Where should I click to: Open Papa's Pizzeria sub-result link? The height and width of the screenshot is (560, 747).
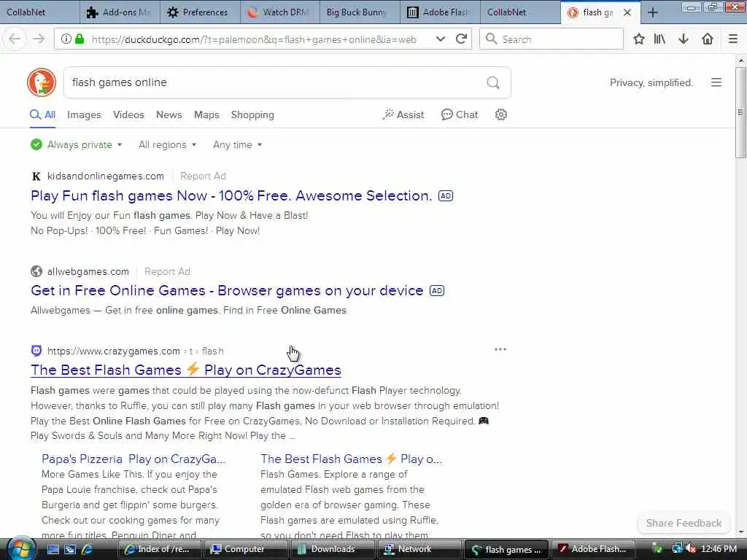tap(133, 459)
